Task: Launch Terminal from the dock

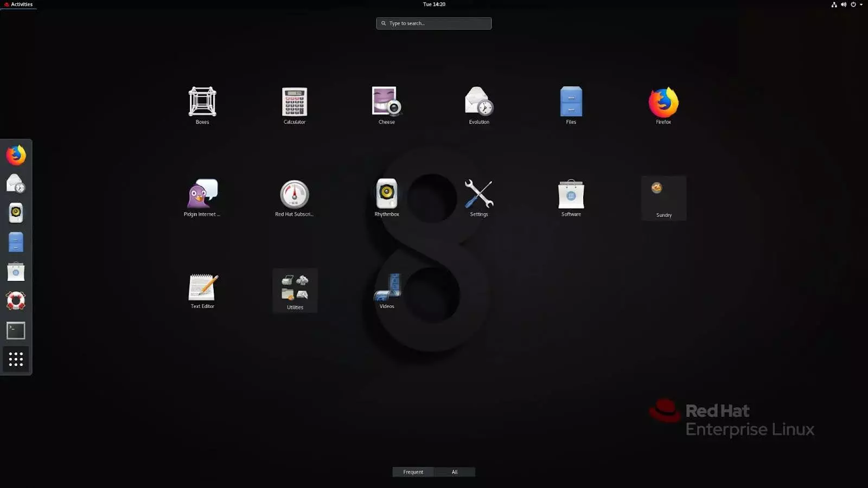Action: 16,330
